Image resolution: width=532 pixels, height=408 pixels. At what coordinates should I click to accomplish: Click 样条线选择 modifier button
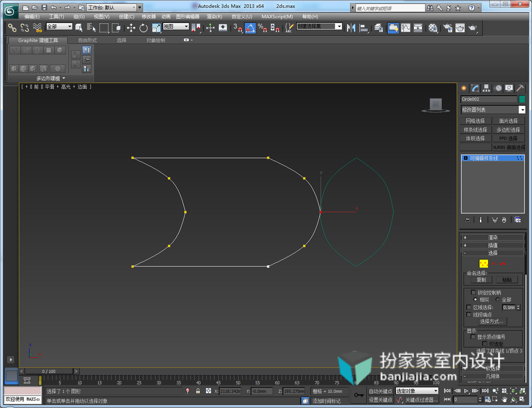pos(475,130)
